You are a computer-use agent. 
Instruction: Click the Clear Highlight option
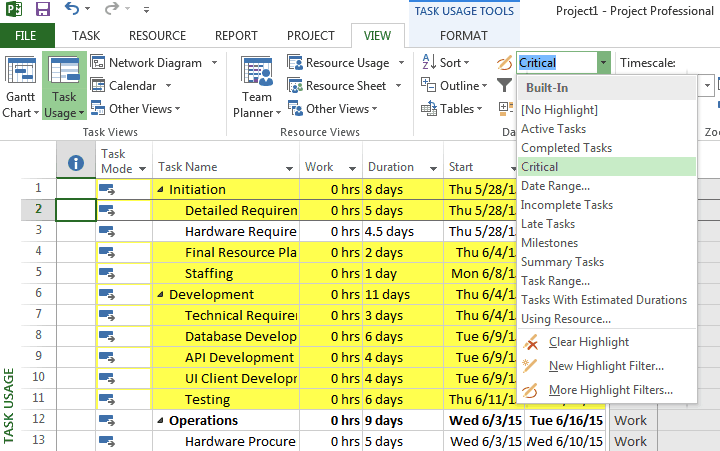[588, 342]
